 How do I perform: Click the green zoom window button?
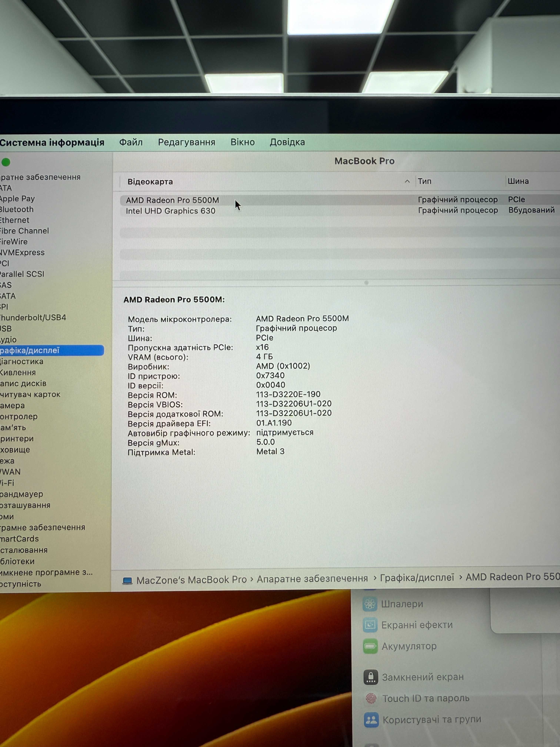tap(6, 162)
